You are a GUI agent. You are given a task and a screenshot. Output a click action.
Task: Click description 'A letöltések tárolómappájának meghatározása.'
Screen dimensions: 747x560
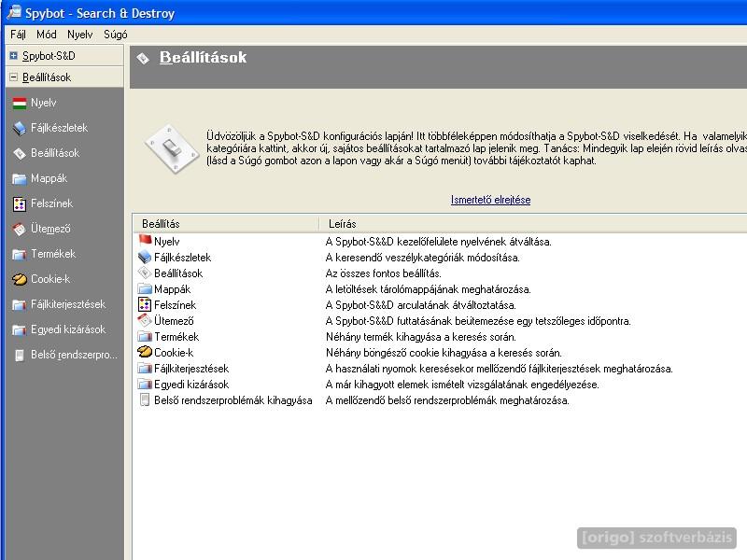429,289
